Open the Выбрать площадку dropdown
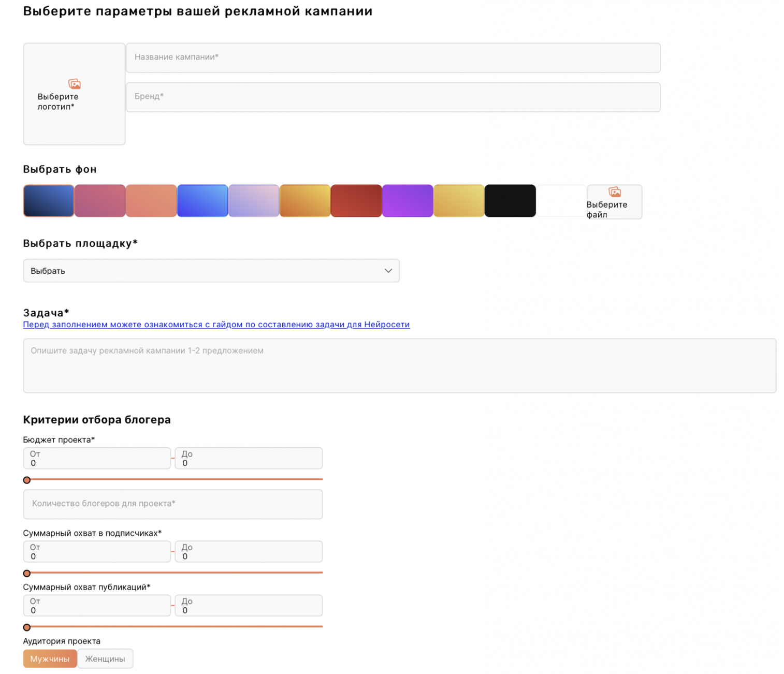The image size is (784, 674). click(211, 271)
